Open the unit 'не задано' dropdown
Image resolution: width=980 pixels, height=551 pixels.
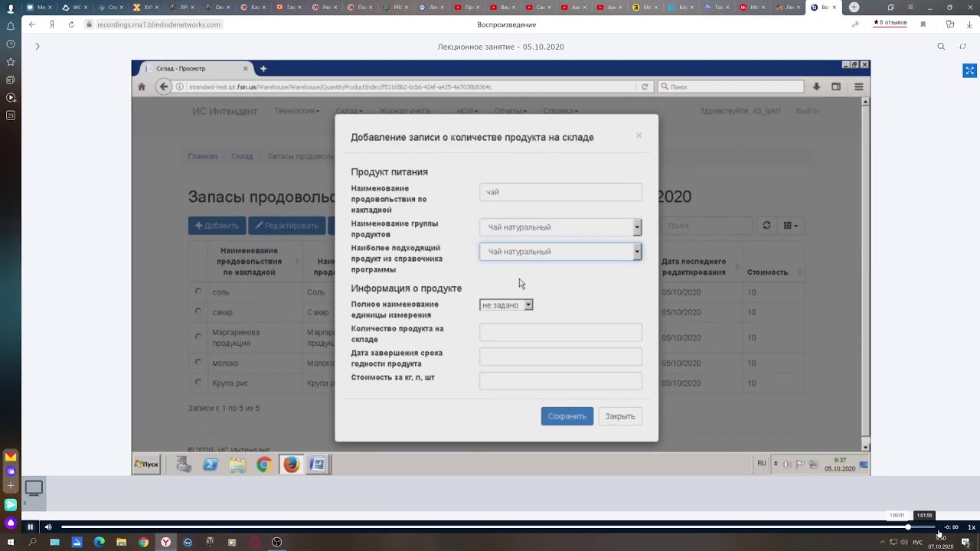(506, 305)
